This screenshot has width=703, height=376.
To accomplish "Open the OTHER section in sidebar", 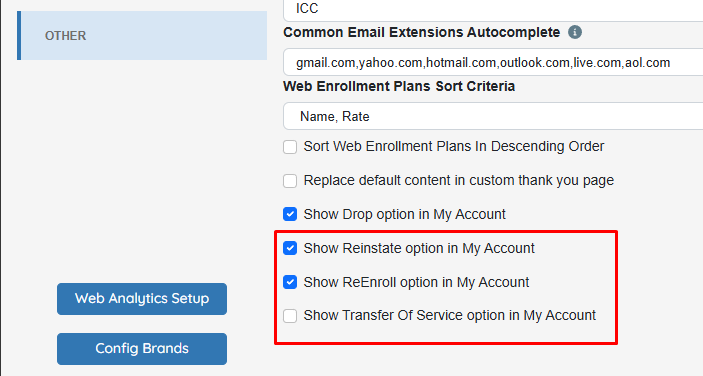I will pyautogui.click(x=142, y=35).
